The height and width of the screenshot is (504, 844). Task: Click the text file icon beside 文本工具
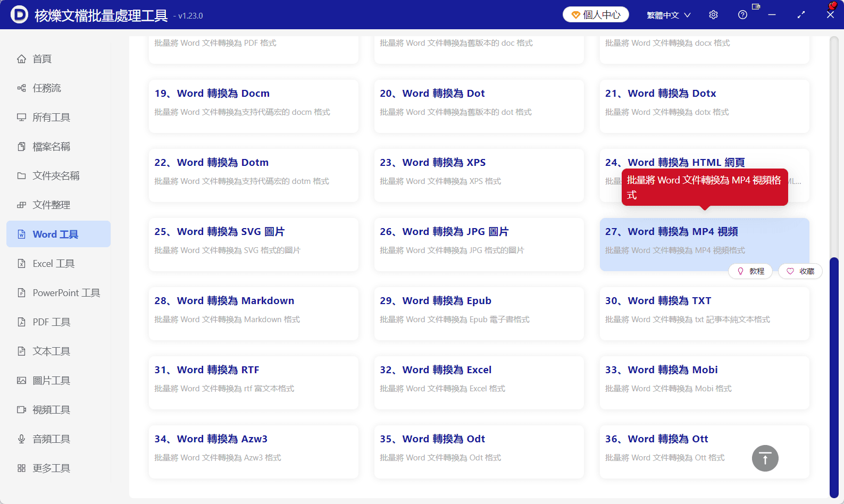tap(21, 351)
